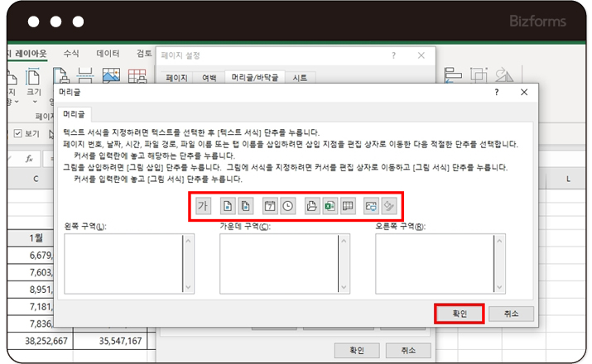Insert Picture into the header
Image resolution: width=592 pixels, height=364 pixels.
tap(371, 206)
